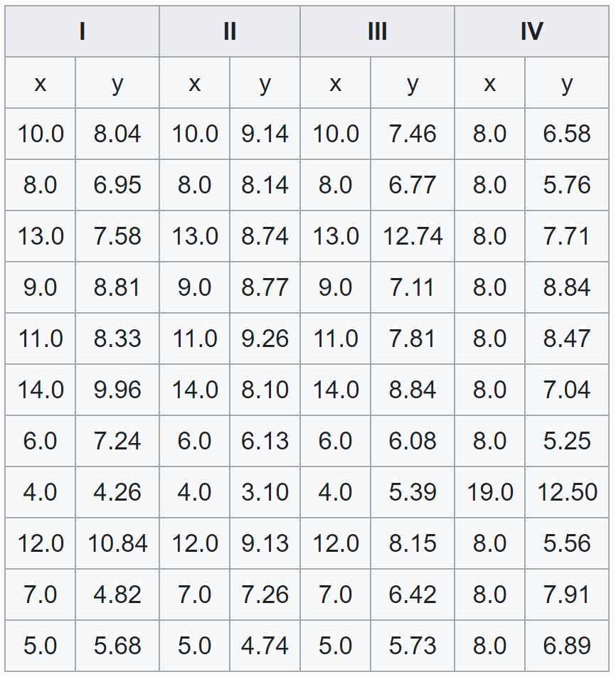Click the group I column header
Viewport: 616px width, 677px height.
point(83,32)
